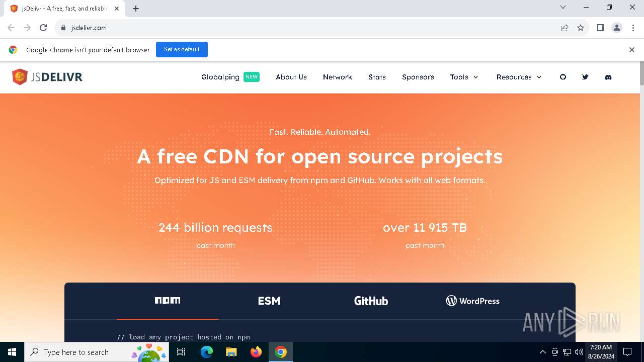
Task: Open the GitHub icon link in navbar
Action: pyautogui.click(x=563, y=77)
